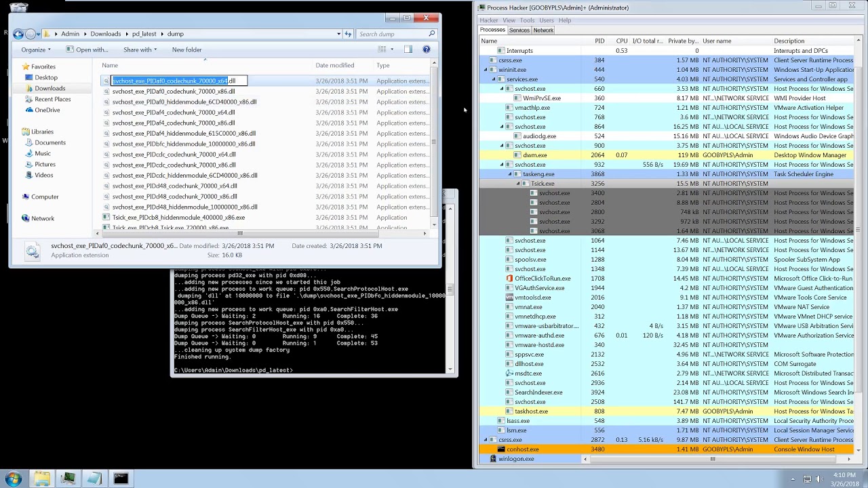Image resolution: width=868 pixels, height=488 pixels.
Task: Click the volume icon in system tray
Action: (x=820, y=479)
